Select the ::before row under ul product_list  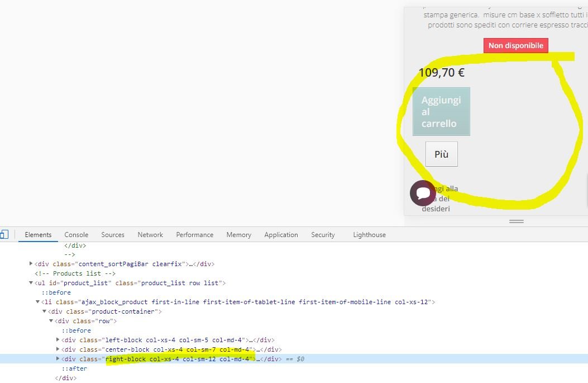[56, 292]
